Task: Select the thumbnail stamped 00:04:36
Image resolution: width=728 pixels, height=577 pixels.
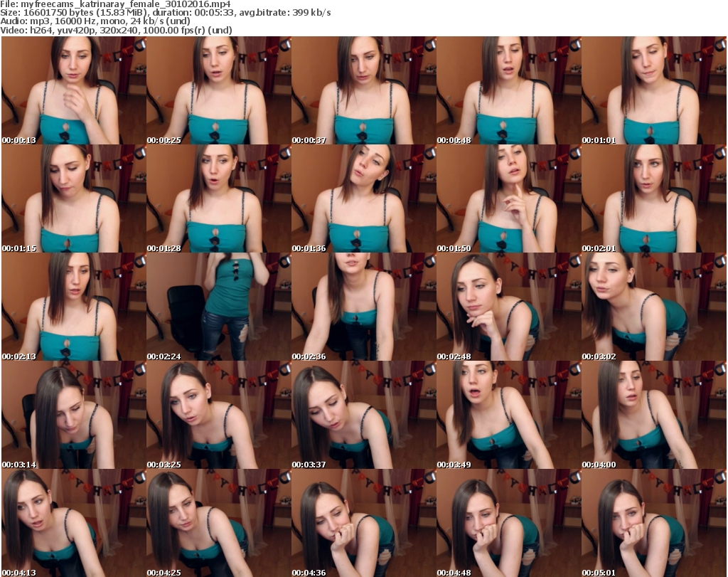Action: 363,523
